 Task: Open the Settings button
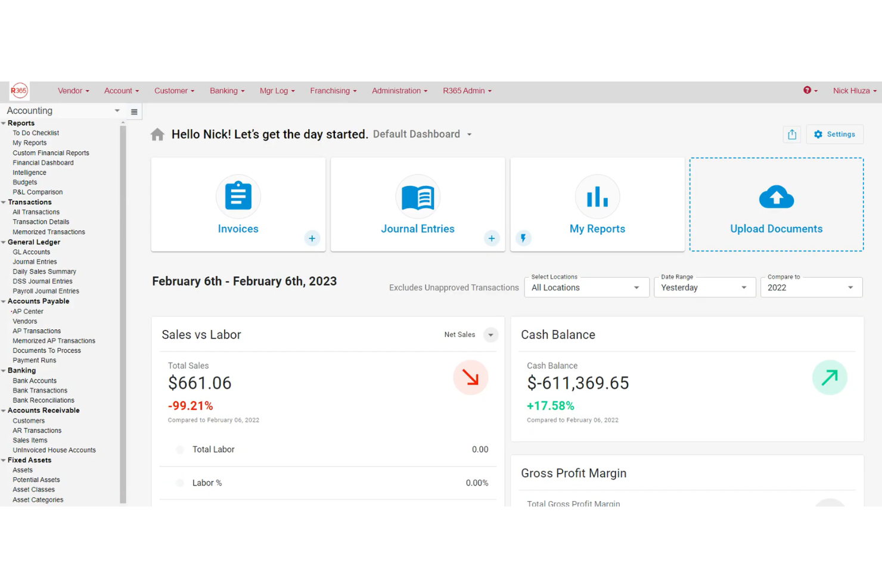pos(835,135)
